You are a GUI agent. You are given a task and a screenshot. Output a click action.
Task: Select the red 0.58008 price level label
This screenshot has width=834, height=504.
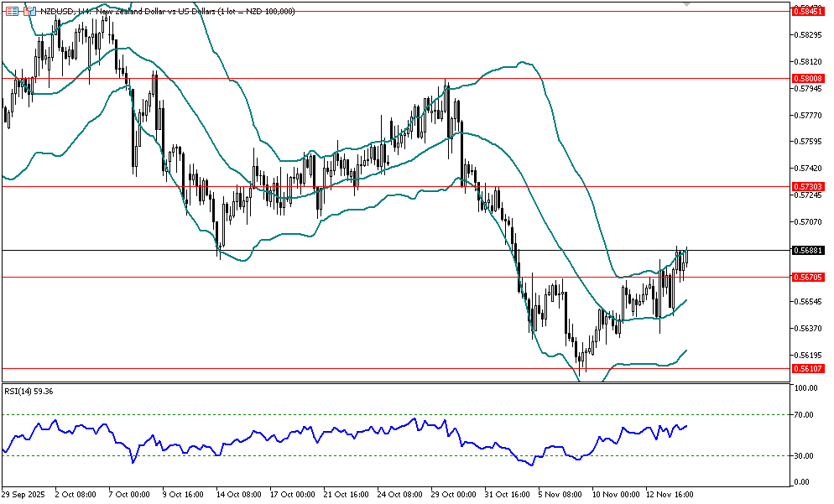tap(807, 78)
